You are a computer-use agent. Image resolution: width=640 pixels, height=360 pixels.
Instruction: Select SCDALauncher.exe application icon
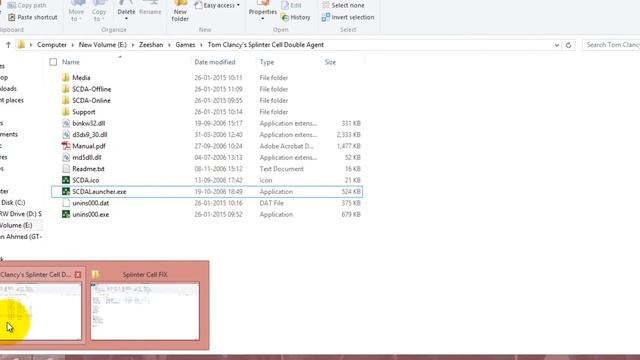tap(66, 191)
